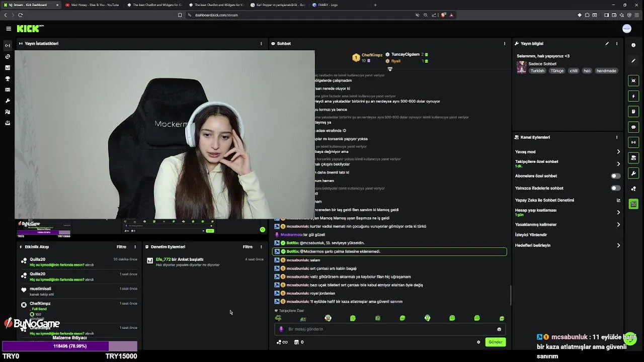
Task: Click the green clapperboard icon in right toolbar
Action: [633, 204]
